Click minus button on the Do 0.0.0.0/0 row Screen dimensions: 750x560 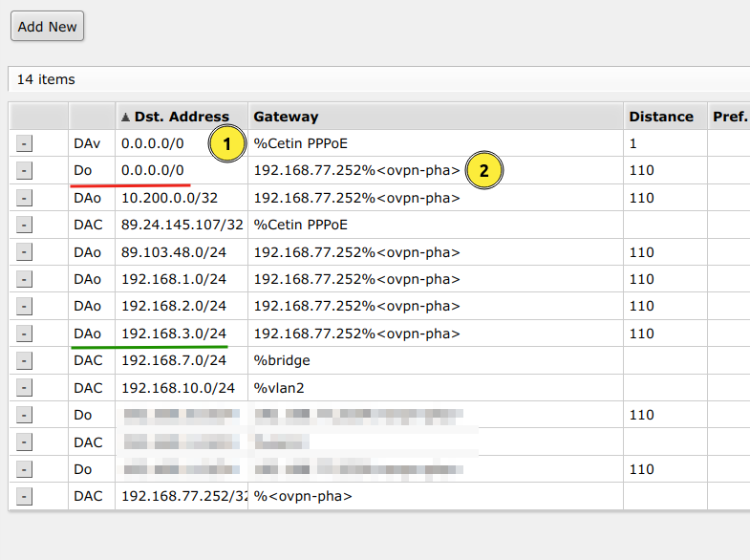tap(24, 170)
